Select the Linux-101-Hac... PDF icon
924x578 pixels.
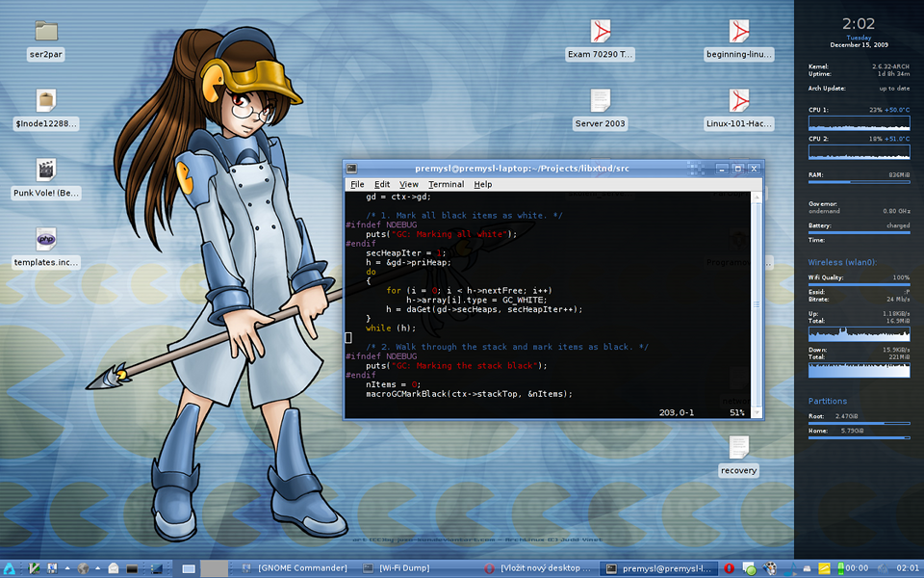739,109
